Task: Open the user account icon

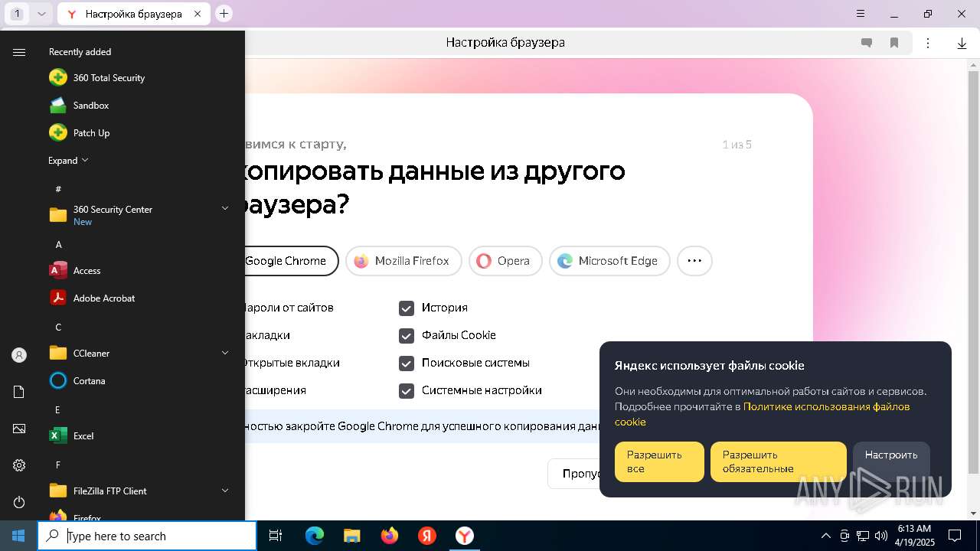Action: click(x=19, y=355)
